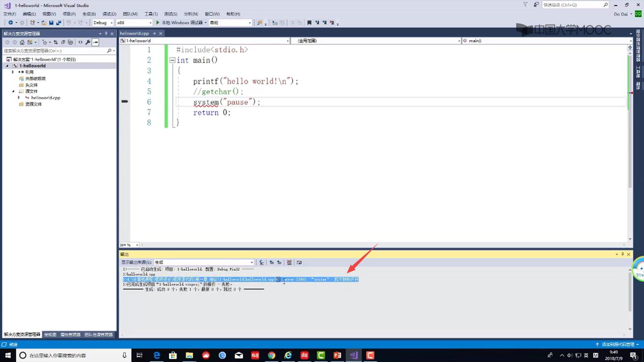The width and height of the screenshot is (644, 362).
Task: Open the 调试(D) menu
Action: (109, 14)
